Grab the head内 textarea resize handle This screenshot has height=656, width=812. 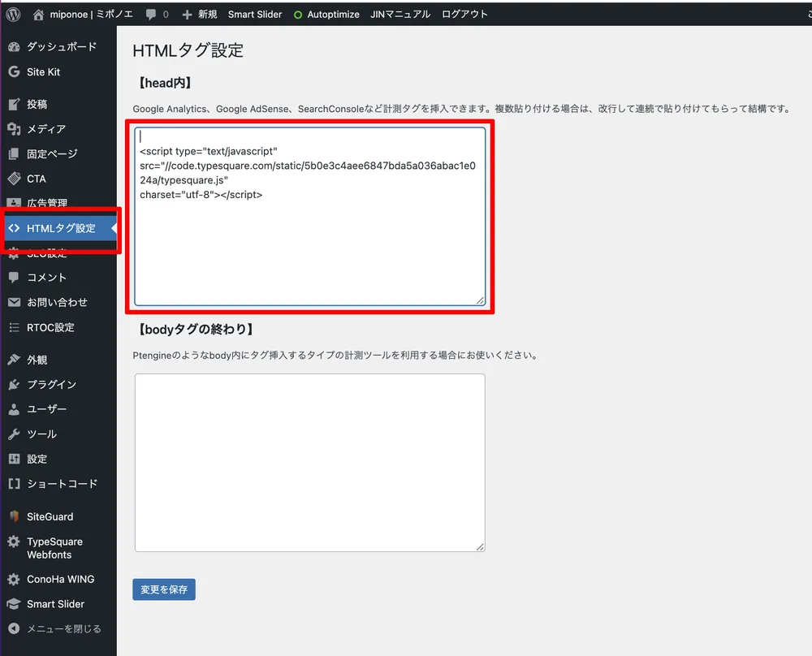(480, 300)
